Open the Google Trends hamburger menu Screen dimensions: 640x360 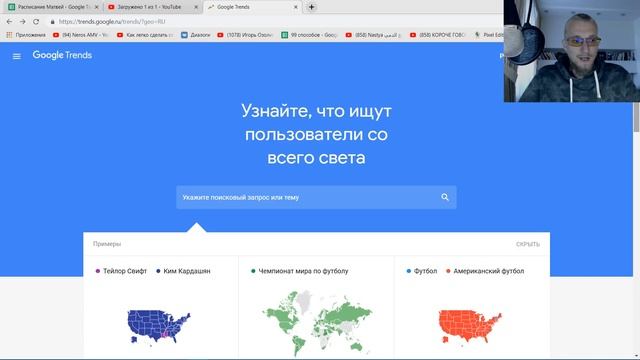pyautogui.click(x=17, y=56)
